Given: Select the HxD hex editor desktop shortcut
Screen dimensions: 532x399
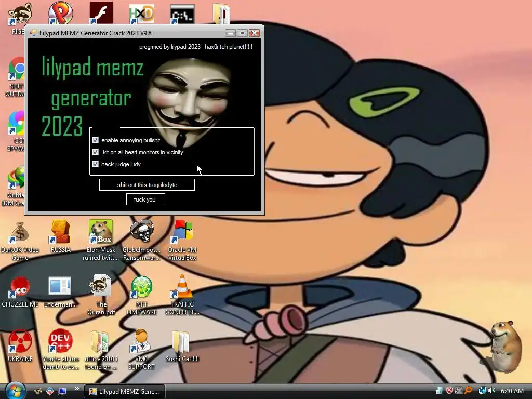Looking at the screenshot, I should (x=141, y=14).
